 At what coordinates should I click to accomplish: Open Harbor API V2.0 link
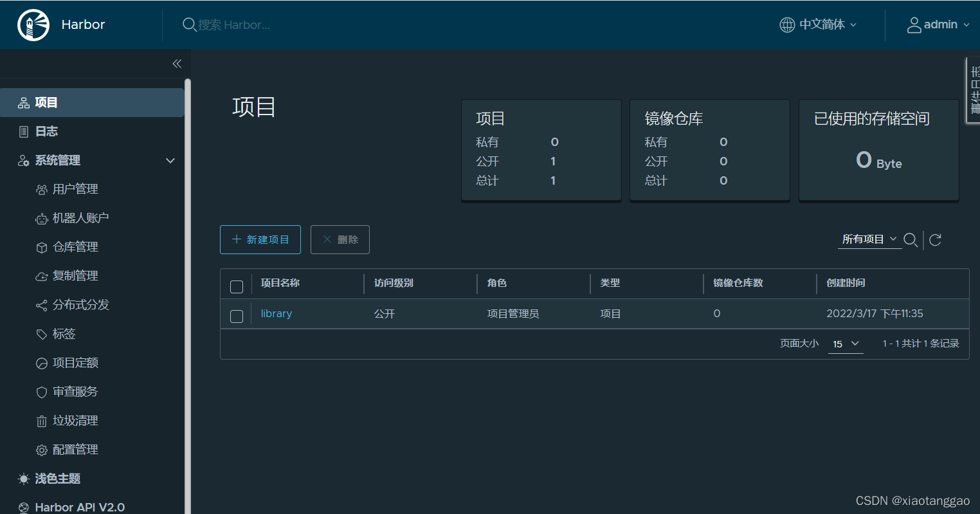point(80,508)
